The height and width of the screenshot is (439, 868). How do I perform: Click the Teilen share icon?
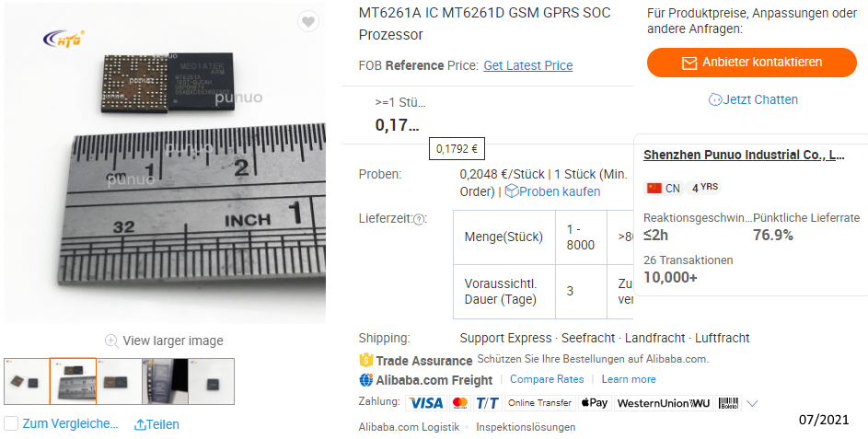pos(141,424)
